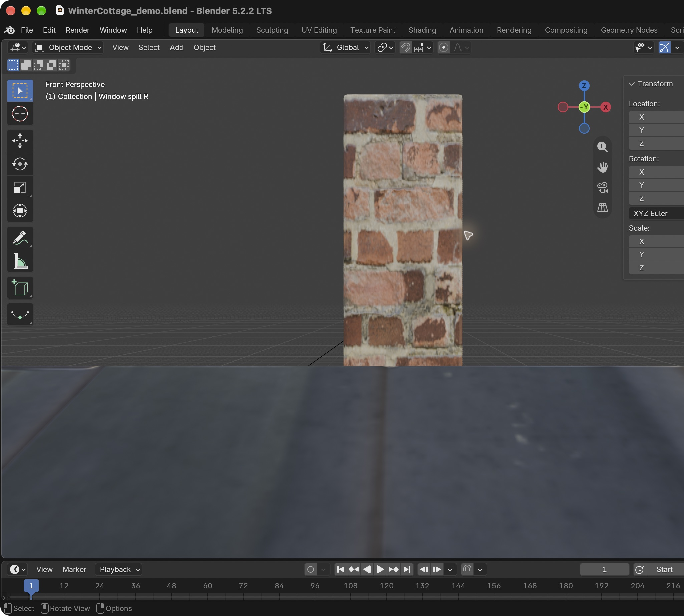Set selection mode to intersect
The width and height of the screenshot is (684, 616).
(x=64, y=65)
